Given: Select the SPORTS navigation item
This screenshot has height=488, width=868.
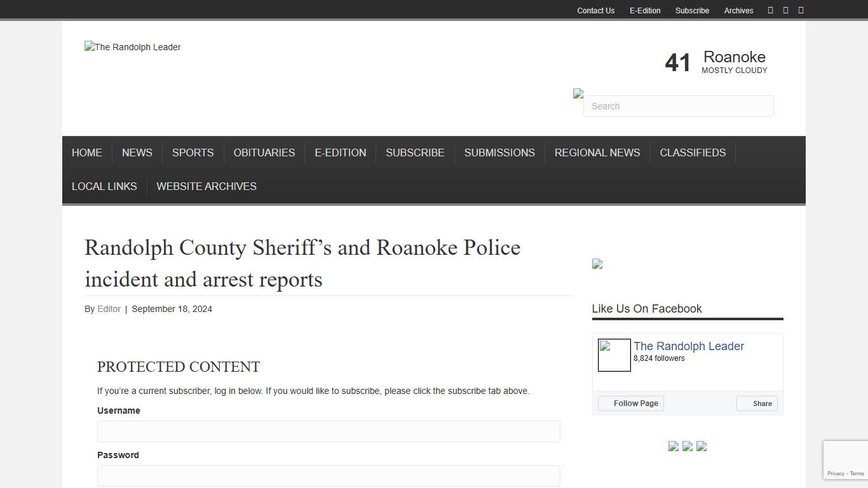Looking at the screenshot, I should (193, 152).
